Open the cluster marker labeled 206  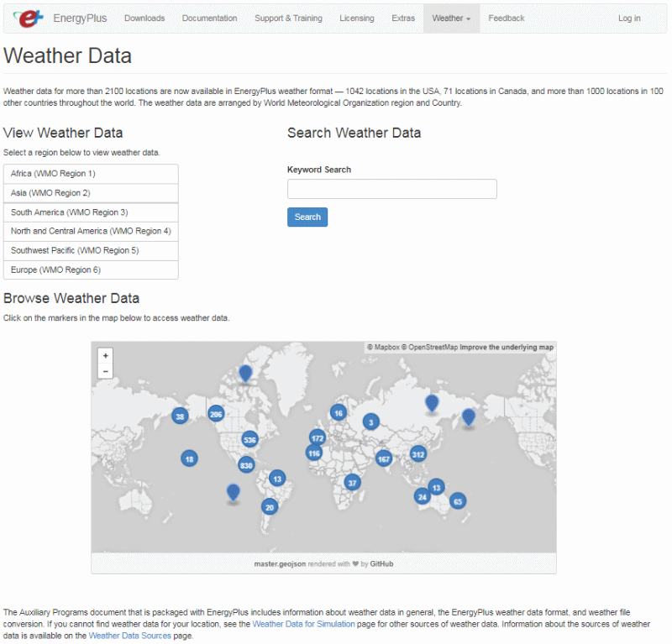click(217, 412)
